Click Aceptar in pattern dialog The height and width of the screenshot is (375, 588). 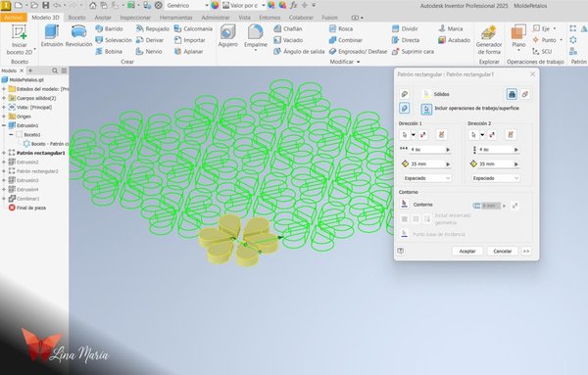click(x=467, y=251)
